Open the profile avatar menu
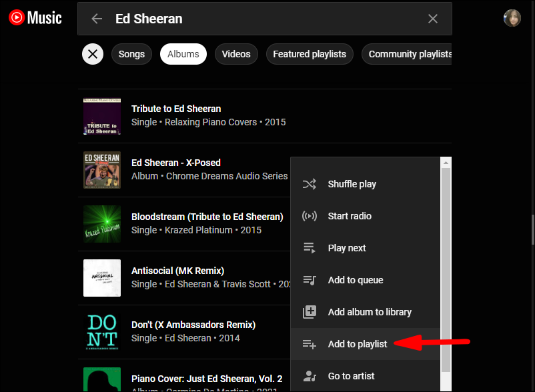The image size is (535, 392). [512, 18]
